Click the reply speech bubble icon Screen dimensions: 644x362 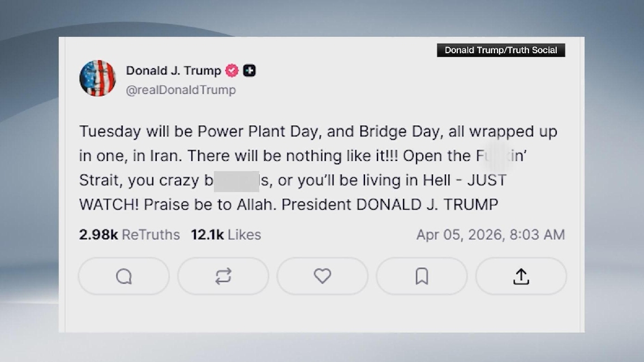pos(124,276)
